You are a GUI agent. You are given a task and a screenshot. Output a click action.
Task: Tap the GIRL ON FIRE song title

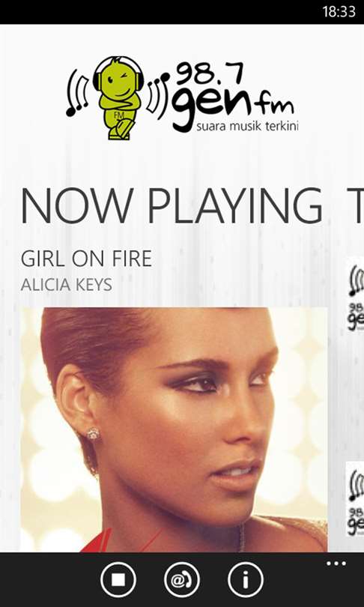(86, 259)
